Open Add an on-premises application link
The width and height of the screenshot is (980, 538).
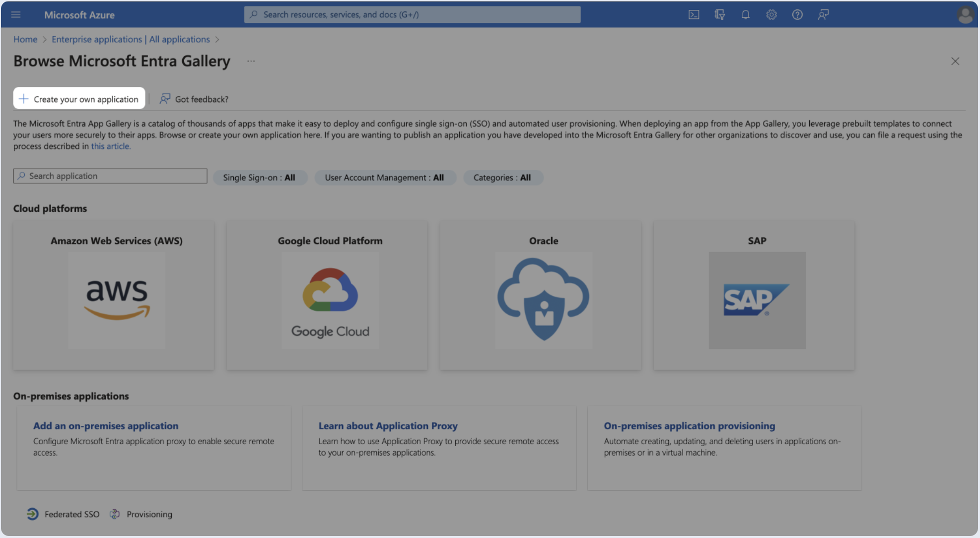point(106,426)
